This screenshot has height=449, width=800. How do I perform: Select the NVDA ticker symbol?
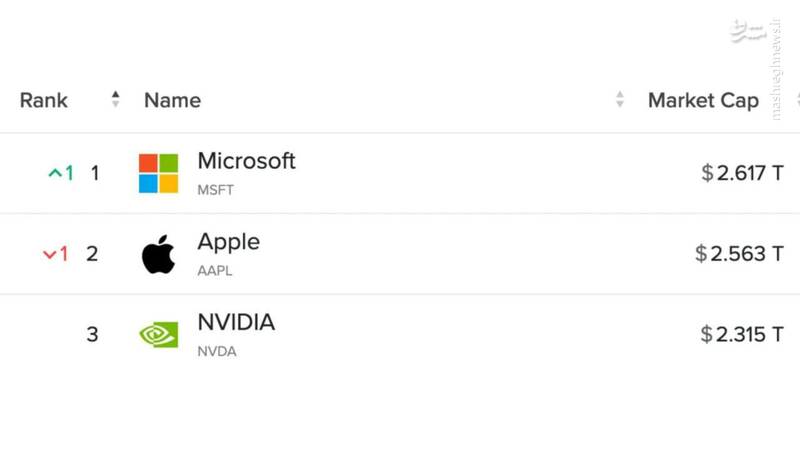[217, 352]
